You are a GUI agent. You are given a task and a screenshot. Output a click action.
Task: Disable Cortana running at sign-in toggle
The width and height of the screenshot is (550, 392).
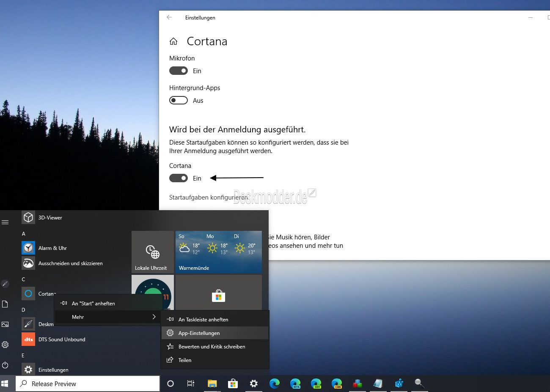coord(179,178)
